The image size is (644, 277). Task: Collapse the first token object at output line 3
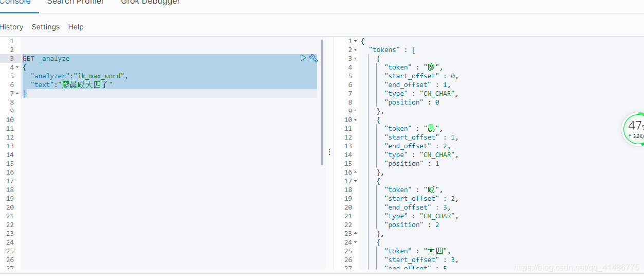click(x=355, y=59)
